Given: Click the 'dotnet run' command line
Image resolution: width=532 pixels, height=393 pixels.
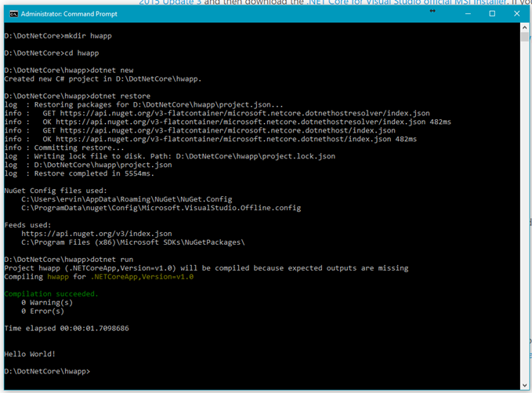Looking at the screenshot, I should [x=69, y=260].
